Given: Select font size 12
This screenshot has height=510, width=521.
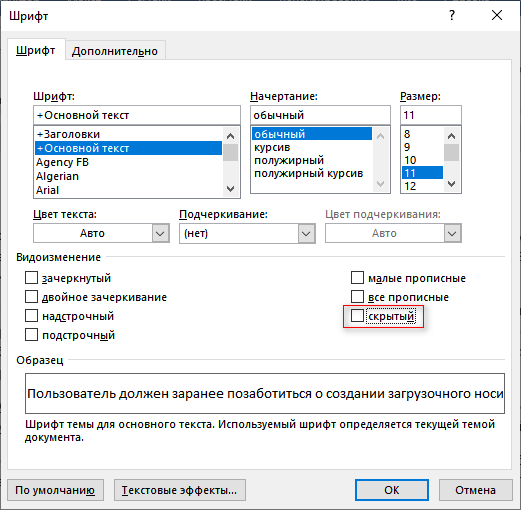Looking at the screenshot, I should (422, 186).
